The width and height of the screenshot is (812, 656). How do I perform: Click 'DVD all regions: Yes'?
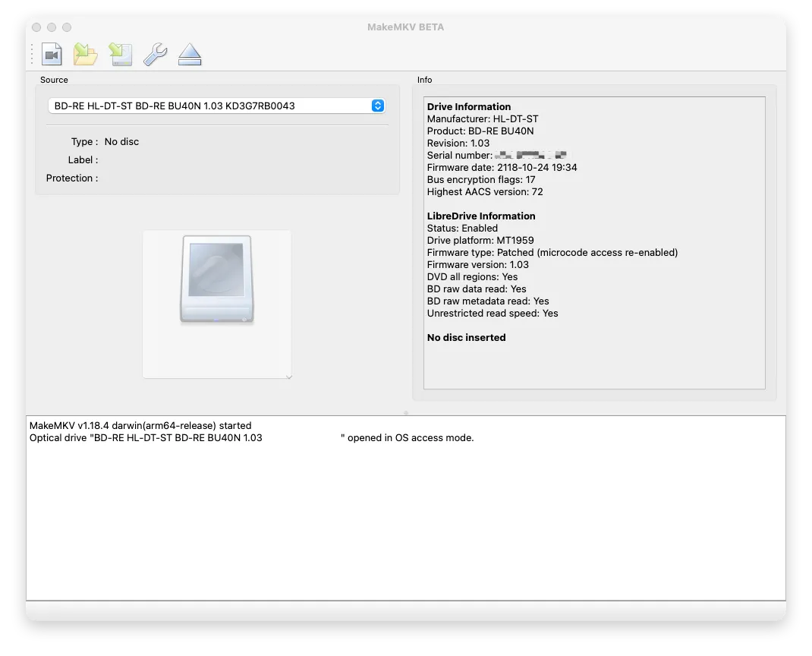(472, 276)
